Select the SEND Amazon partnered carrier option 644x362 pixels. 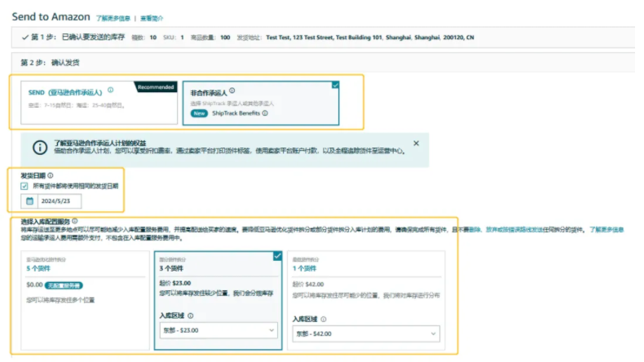(99, 102)
